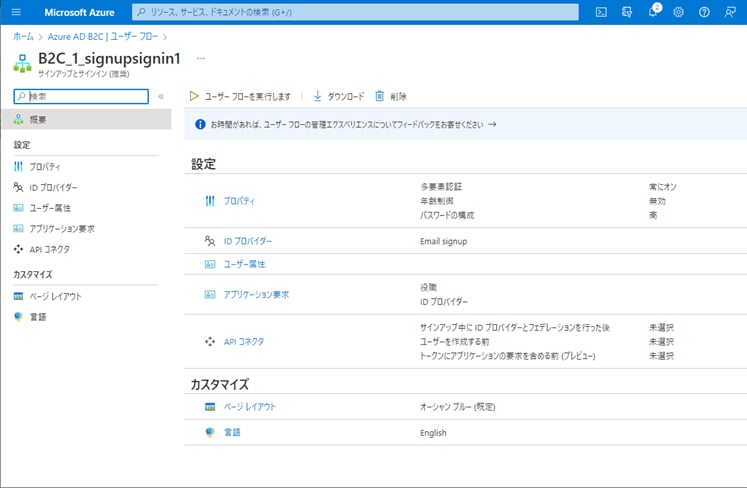Click the オーシャン ブルー (既定) layout value
The image size is (747, 488).
(457, 407)
